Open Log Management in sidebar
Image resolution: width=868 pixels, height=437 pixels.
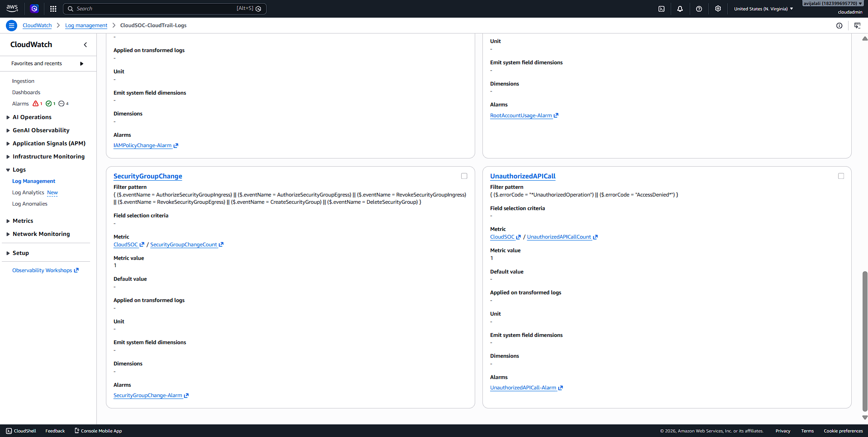point(34,181)
